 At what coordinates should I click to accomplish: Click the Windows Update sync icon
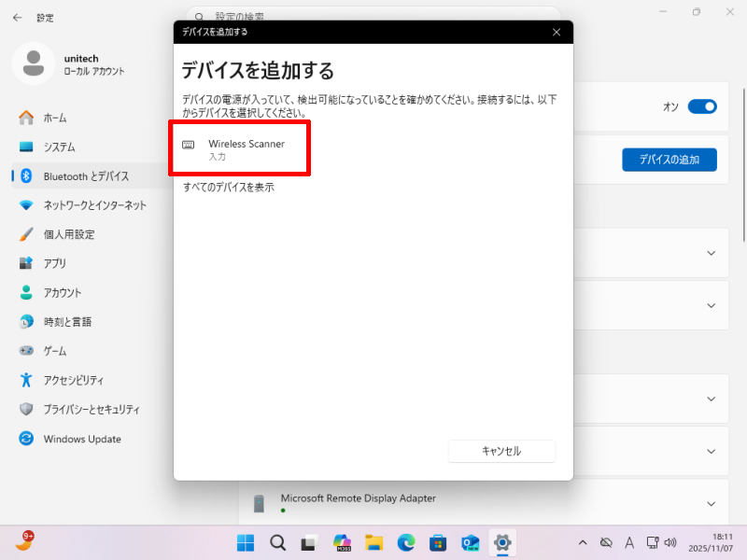coord(26,439)
